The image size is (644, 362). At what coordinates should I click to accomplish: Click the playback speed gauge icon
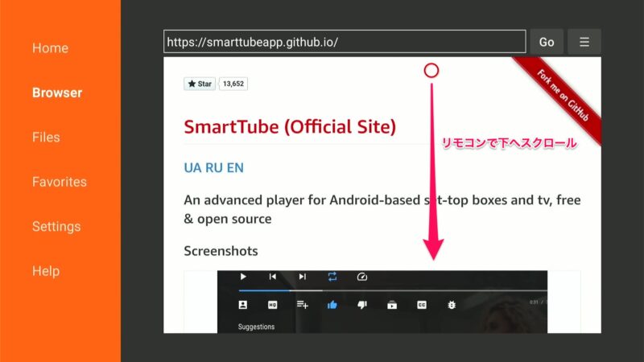pos(361,277)
